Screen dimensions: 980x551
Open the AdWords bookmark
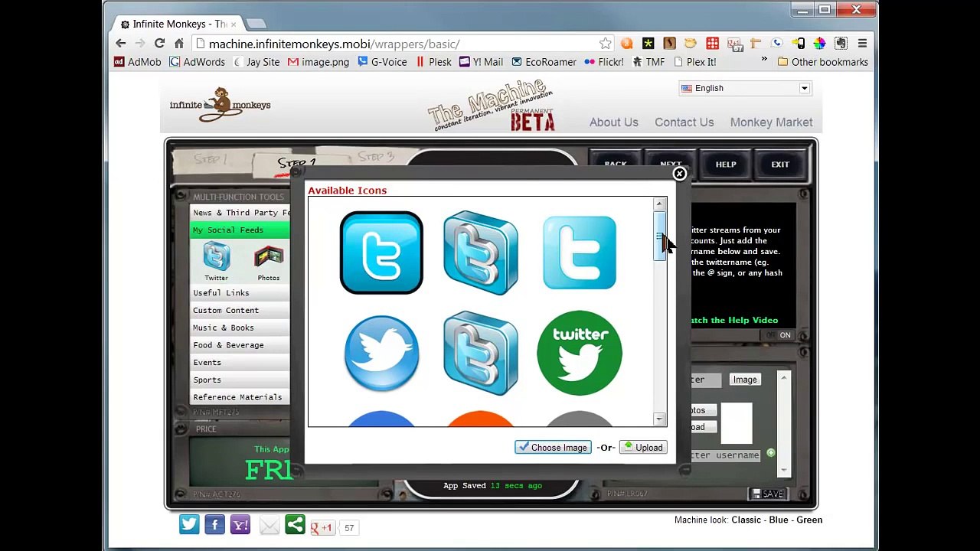point(197,62)
